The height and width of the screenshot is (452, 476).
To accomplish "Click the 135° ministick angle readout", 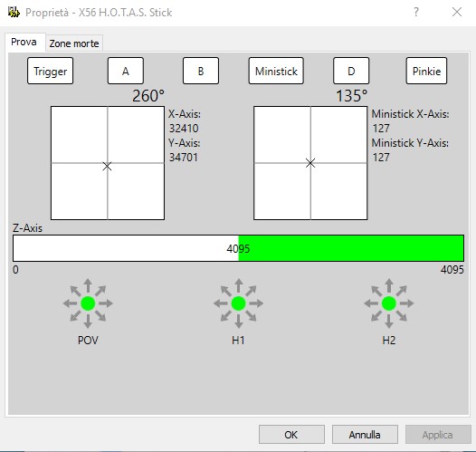I will point(351,96).
